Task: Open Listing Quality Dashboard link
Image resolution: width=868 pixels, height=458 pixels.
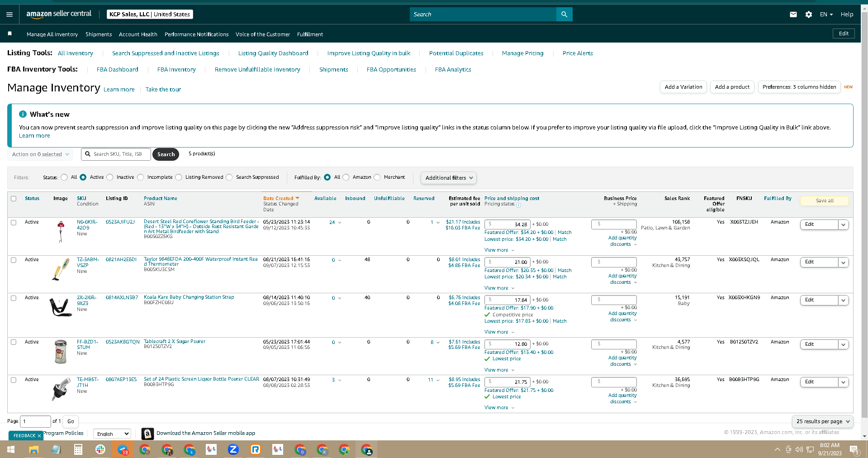Action: pos(273,53)
